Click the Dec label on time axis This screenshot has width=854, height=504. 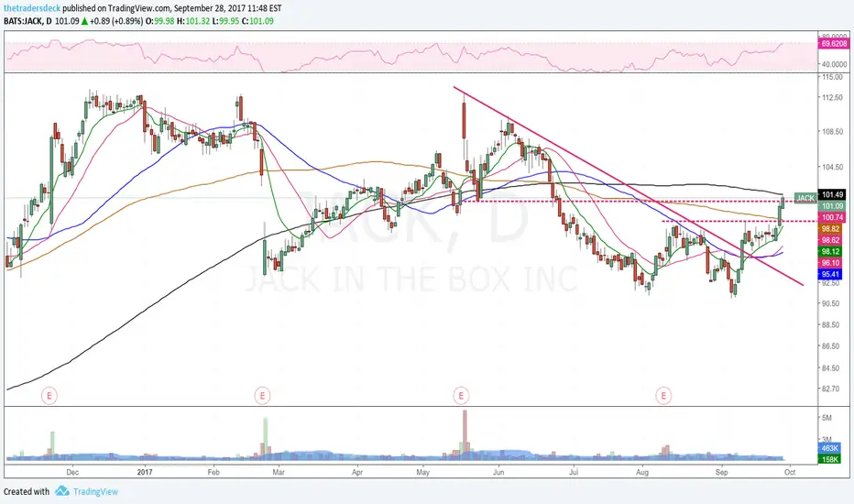(x=72, y=473)
